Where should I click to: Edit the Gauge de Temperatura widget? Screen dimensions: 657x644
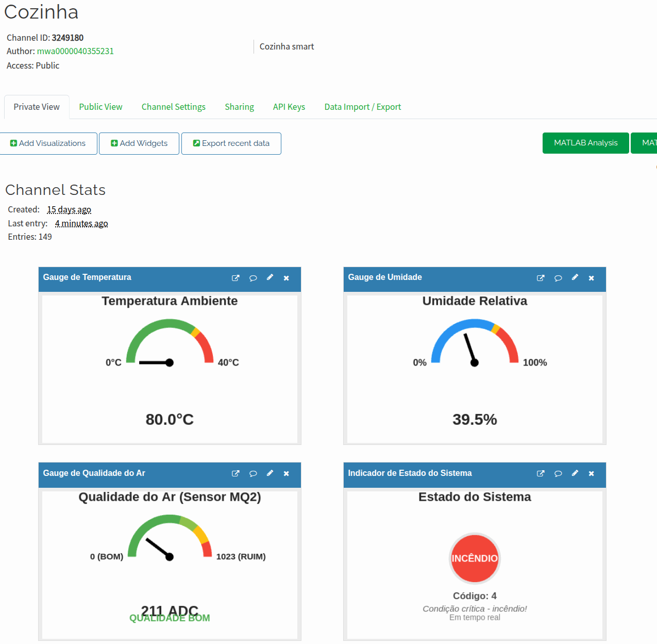coord(269,277)
